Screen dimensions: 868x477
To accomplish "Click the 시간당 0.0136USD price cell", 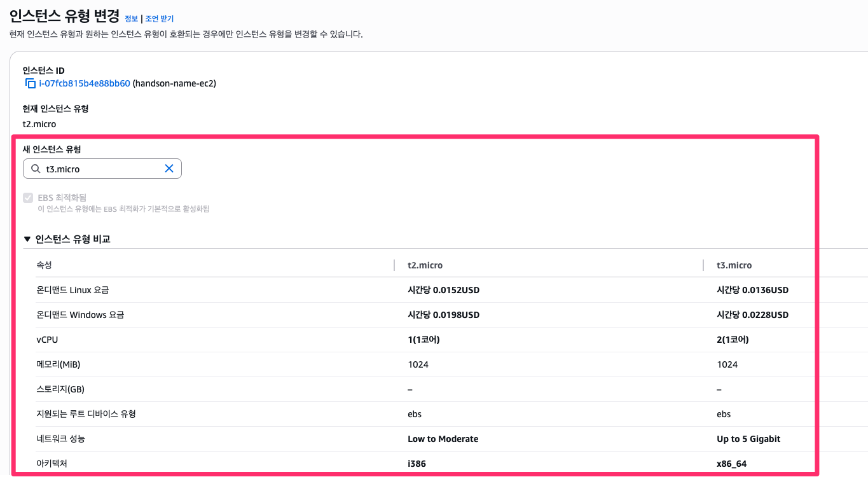I will [753, 290].
